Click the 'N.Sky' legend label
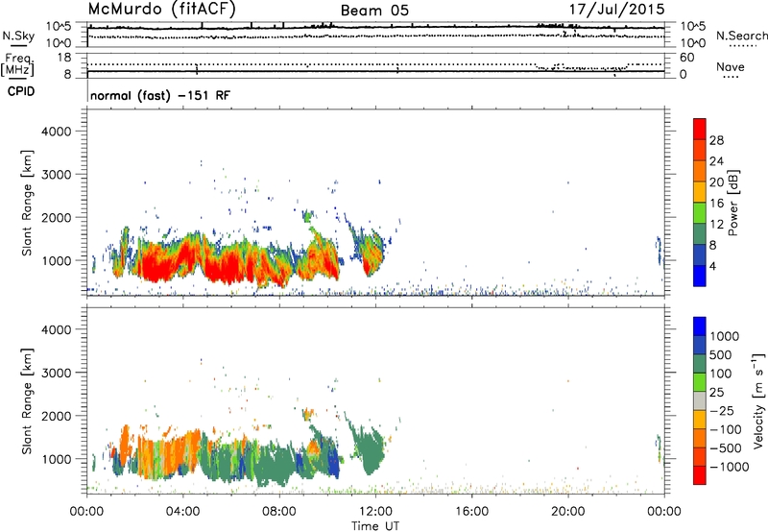This screenshot has width=768, height=532. click(18, 36)
